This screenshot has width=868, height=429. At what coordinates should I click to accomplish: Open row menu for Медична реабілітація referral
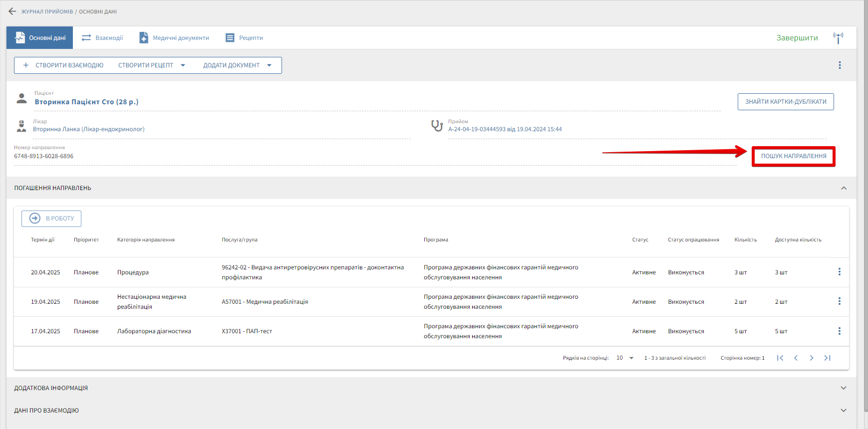pyautogui.click(x=839, y=301)
